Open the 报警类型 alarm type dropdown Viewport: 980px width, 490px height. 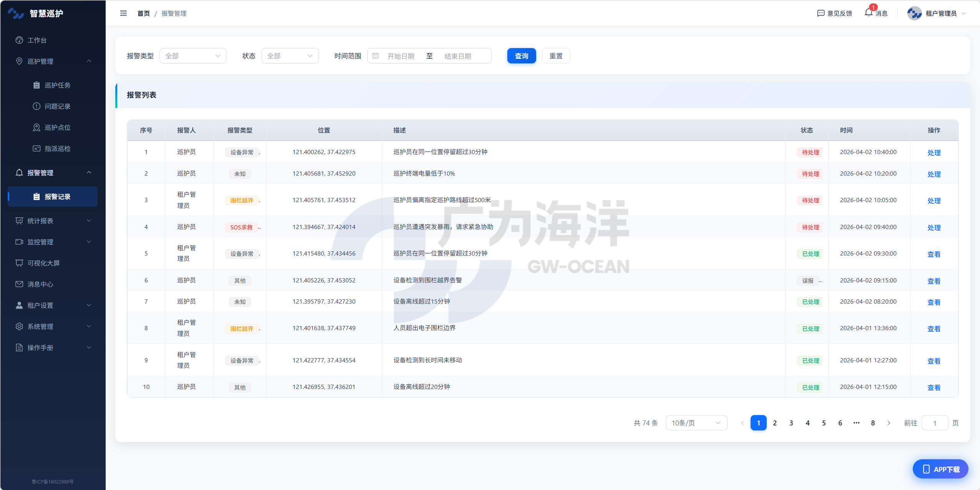(193, 55)
